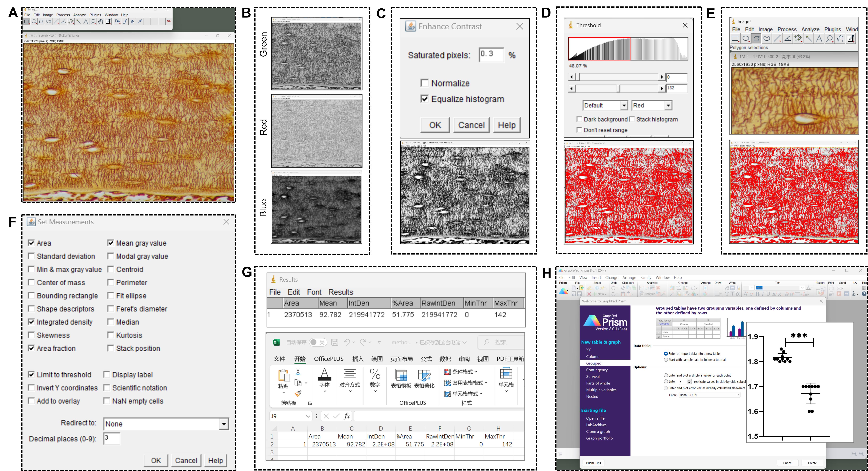Viewport: 868px width, 471px height.
Task: Click the Help question mark icon in Prism
Action: click(864, 294)
